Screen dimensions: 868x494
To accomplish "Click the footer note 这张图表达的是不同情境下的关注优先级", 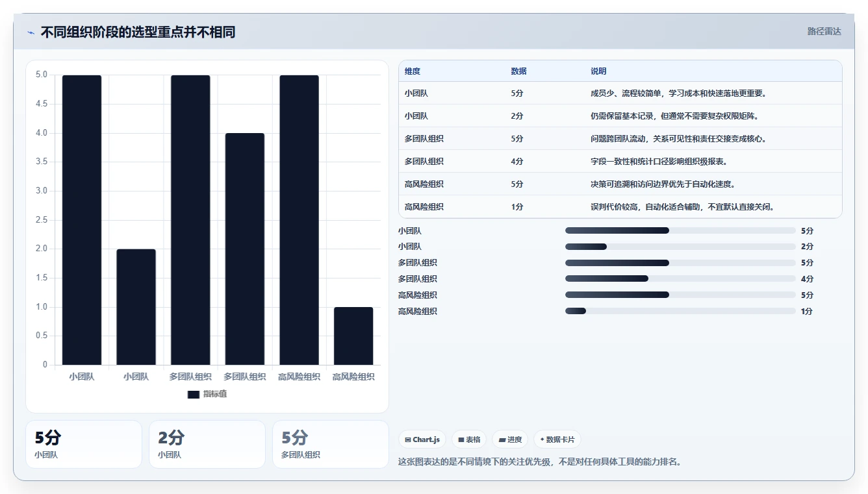I will tap(473, 462).
